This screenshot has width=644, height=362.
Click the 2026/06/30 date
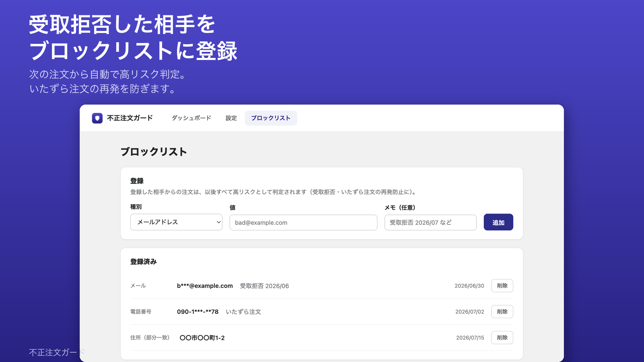[x=469, y=286]
